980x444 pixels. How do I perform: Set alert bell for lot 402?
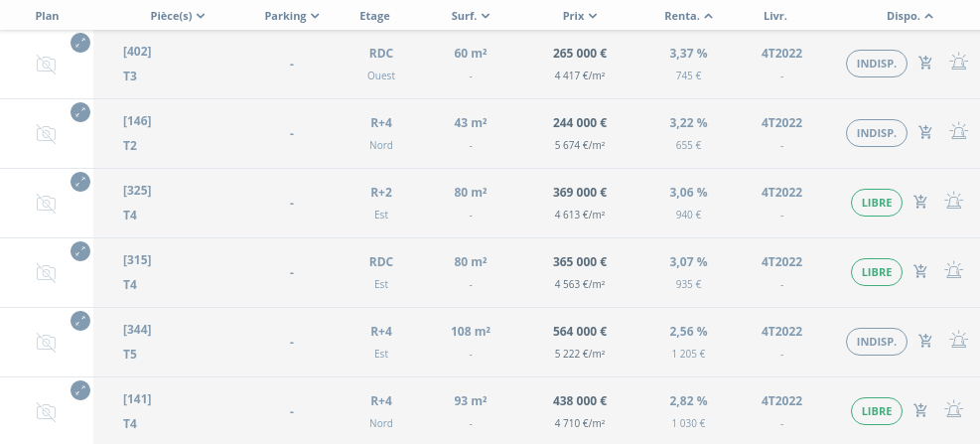(958, 62)
